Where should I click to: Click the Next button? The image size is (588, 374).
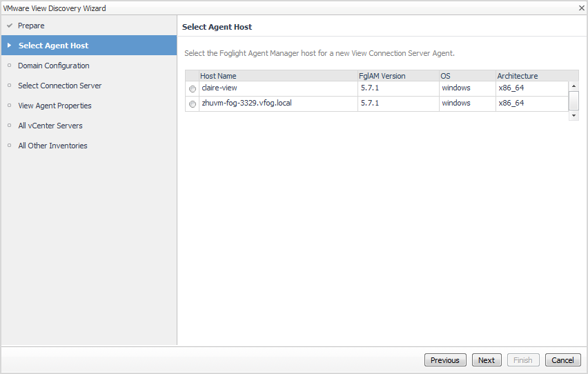click(487, 360)
